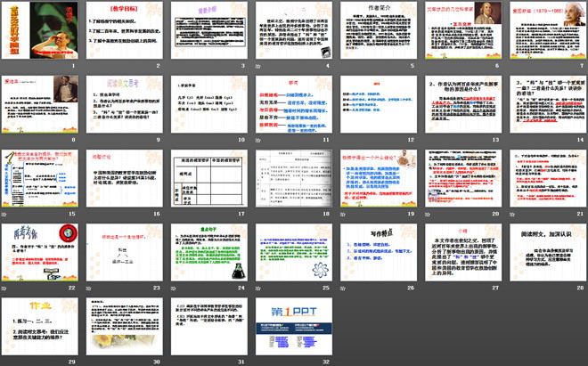The height and width of the screenshot is (366, 588).
Task: Select slide 21 thumbnail
Action: point(548,178)
